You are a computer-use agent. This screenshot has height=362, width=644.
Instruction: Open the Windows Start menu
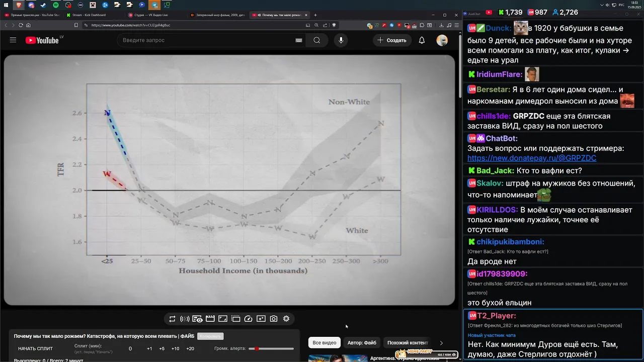pyautogui.click(x=6, y=5)
